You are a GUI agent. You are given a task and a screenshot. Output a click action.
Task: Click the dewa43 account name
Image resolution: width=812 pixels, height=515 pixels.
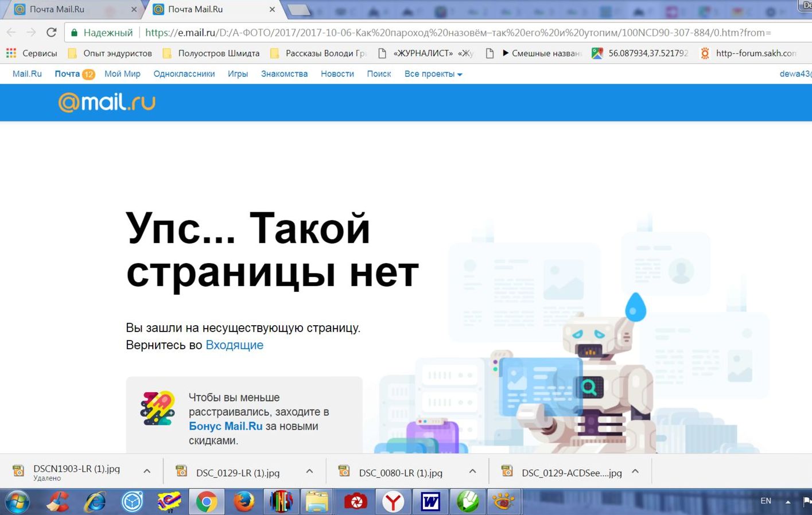[x=795, y=74]
